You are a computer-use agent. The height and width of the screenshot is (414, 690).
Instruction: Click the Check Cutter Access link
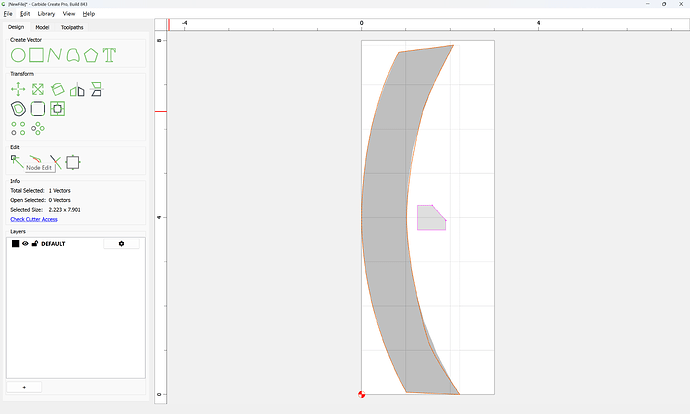(34, 219)
